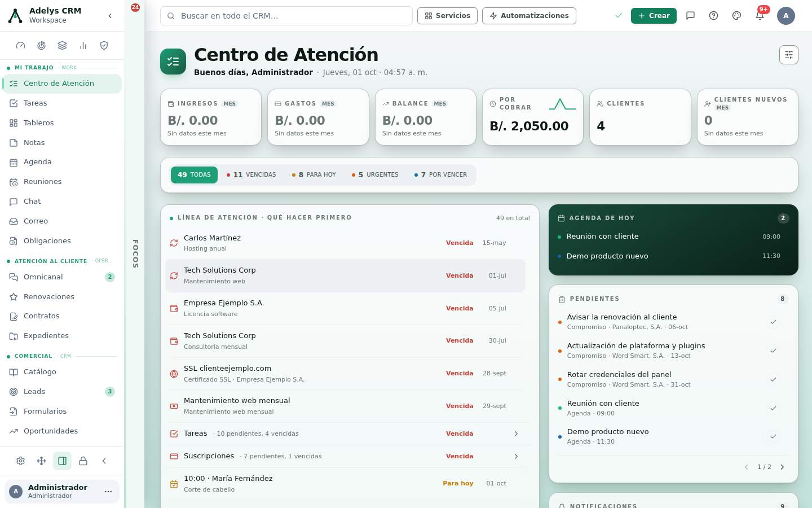Open the bar chart icon in sidebar
This screenshot has width=812, height=508.
coord(83,46)
